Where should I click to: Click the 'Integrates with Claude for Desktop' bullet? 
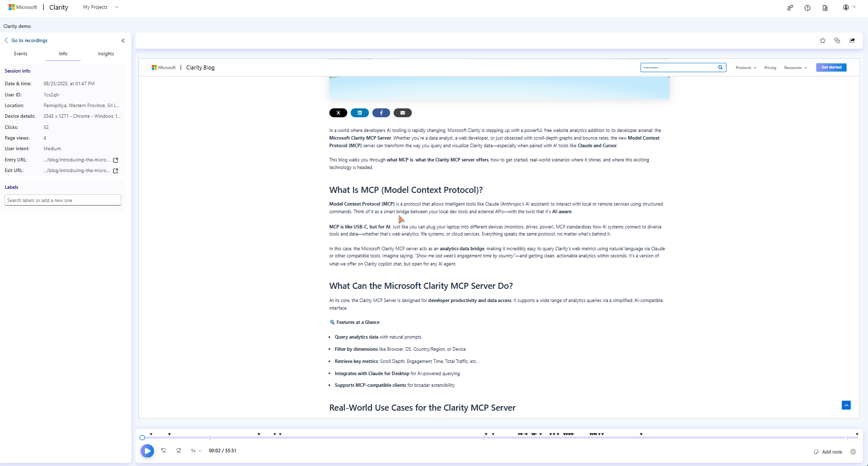pos(397,374)
